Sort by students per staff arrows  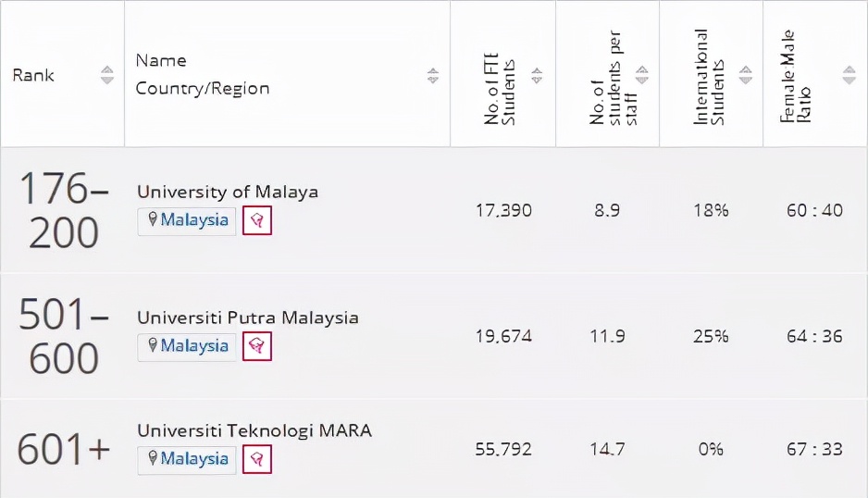coord(641,75)
